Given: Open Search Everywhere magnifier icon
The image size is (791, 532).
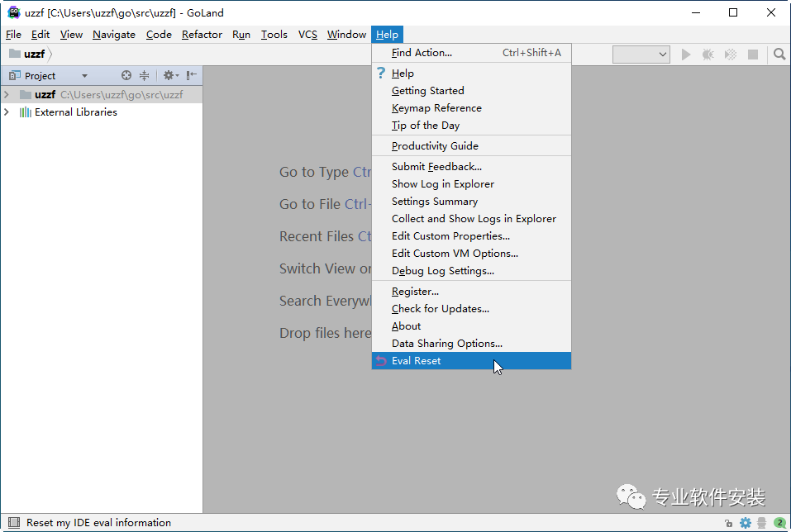Looking at the screenshot, I should (779, 55).
